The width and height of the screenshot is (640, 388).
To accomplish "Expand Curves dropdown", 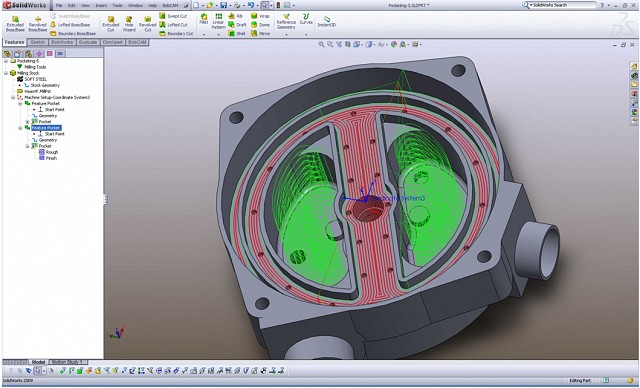I will click(x=306, y=35).
